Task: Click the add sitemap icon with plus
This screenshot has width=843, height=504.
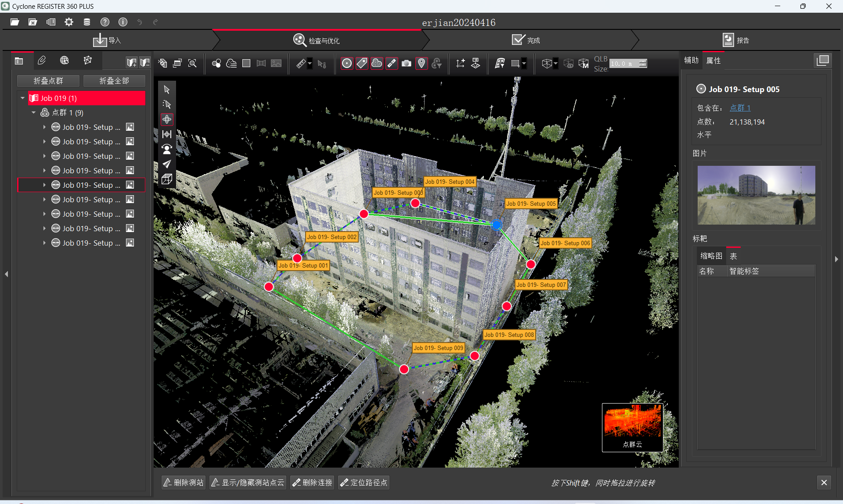Action: coord(131,63)
